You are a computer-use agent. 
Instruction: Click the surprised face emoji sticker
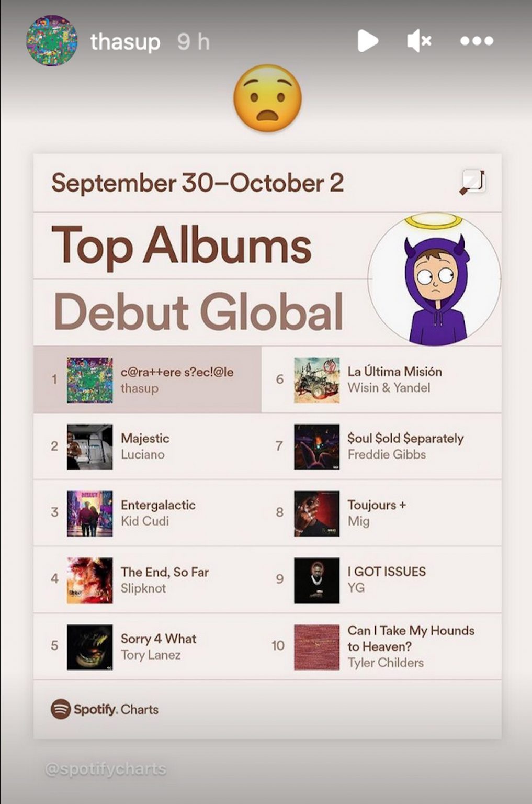(x=267, y=98)
